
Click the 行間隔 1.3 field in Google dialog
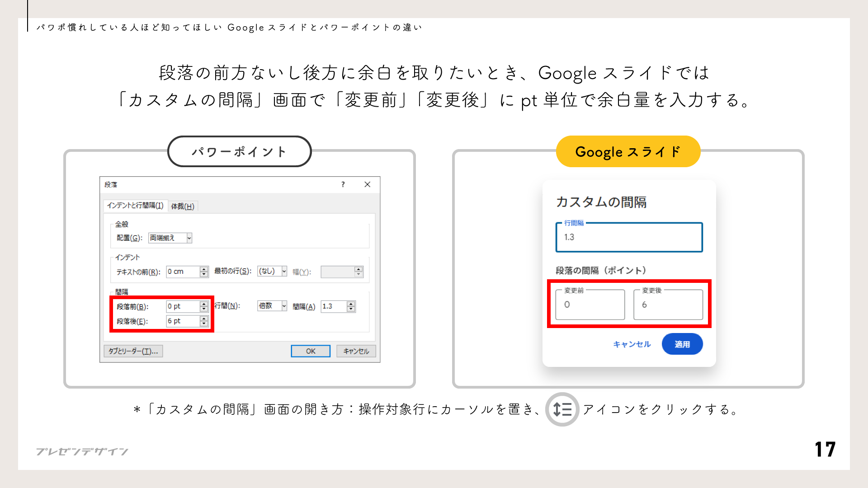629,237
